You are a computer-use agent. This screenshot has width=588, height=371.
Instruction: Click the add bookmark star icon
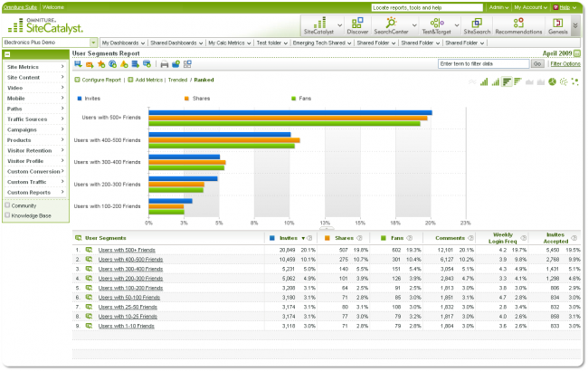point(101,64)
